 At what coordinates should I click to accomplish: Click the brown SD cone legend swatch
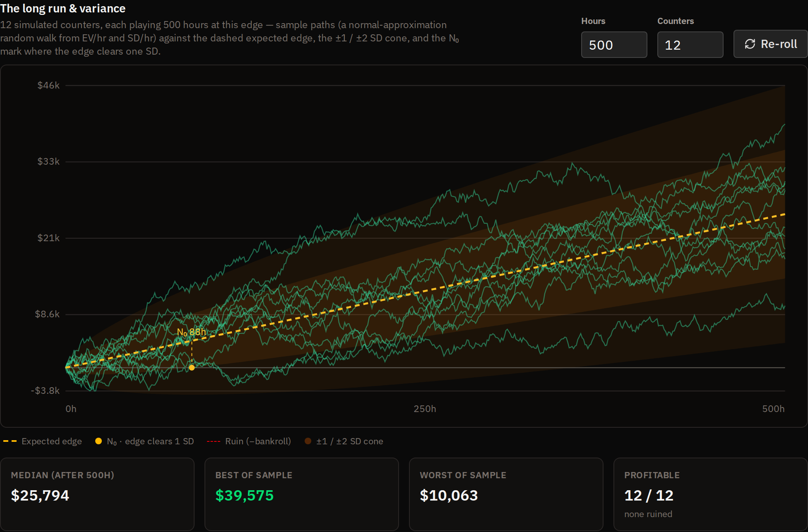pos(308,441)
